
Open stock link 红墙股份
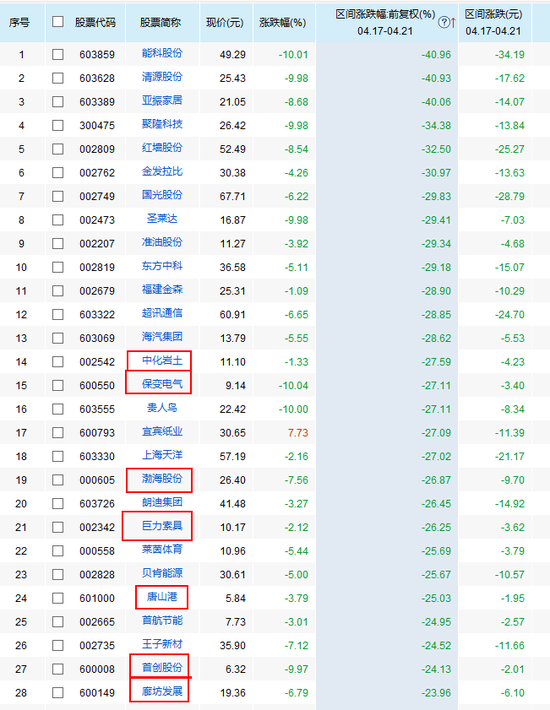click(x=162, y=148)
